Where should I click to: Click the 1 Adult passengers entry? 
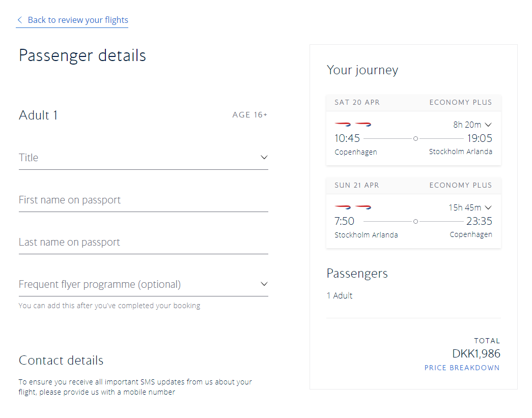click(340, 295)
